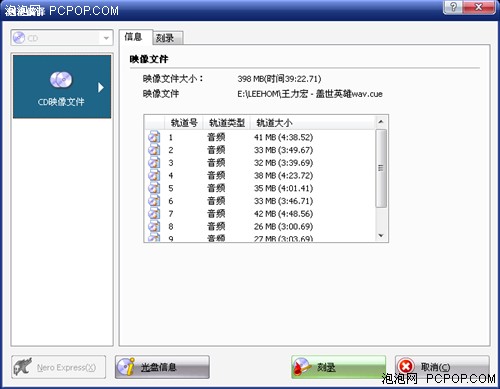Screen dimensions: 500x389
Task: Select the CD映像文件 disc icon
Action: point(61,80)
